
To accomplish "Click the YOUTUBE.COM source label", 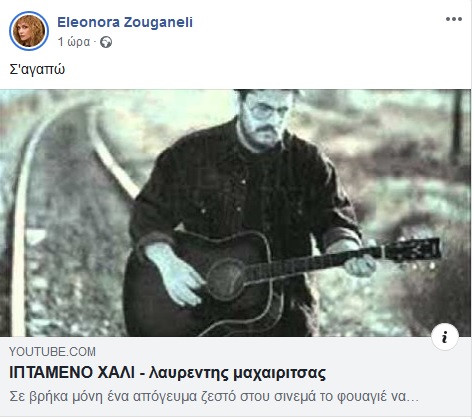I will [x=52, y=352].
